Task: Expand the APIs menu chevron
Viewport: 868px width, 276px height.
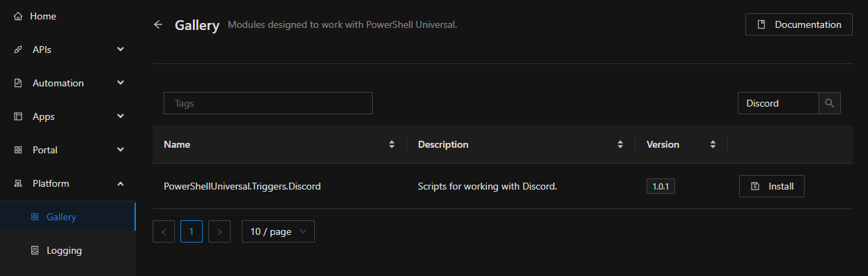Action: 121,49
